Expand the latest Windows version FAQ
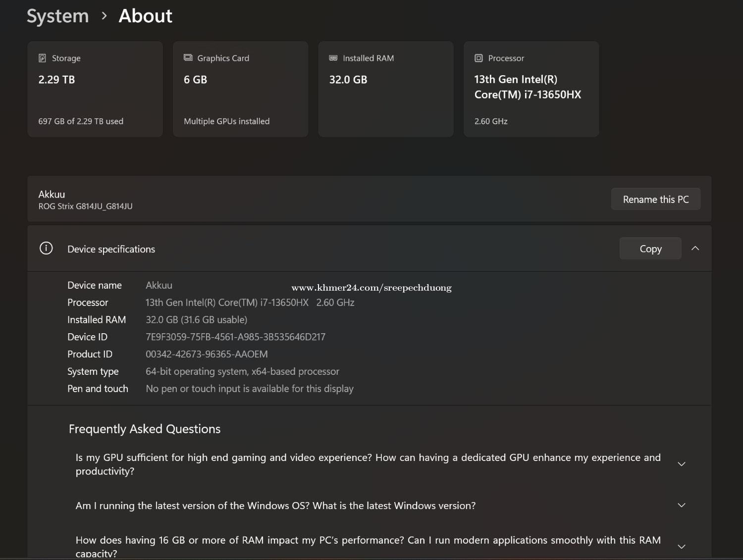The width and height of the screenshot is (743, 560). [x=682, y=506]
